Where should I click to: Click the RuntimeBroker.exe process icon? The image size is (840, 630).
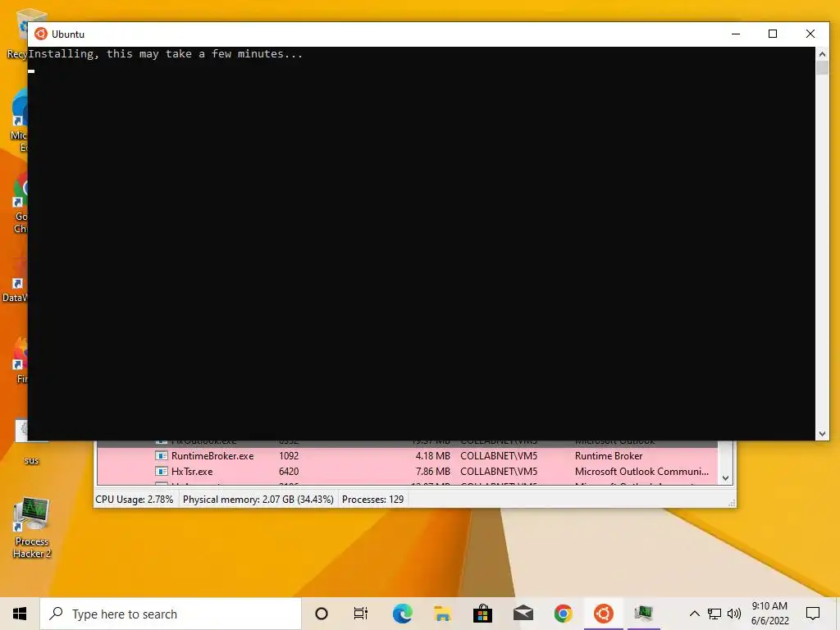tap(162, 456)
